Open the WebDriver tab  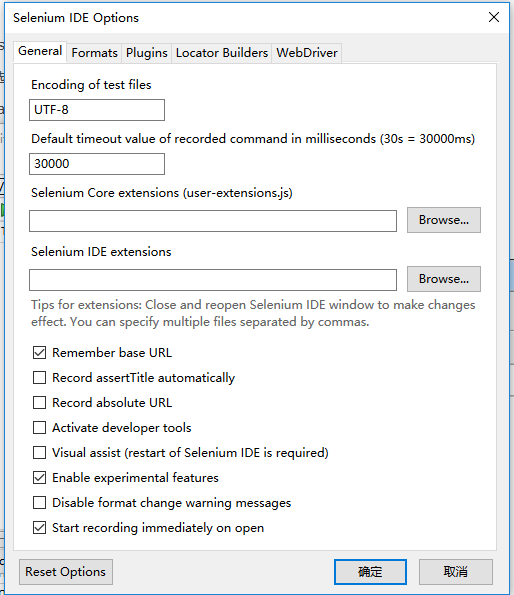(x=307, y=53)
